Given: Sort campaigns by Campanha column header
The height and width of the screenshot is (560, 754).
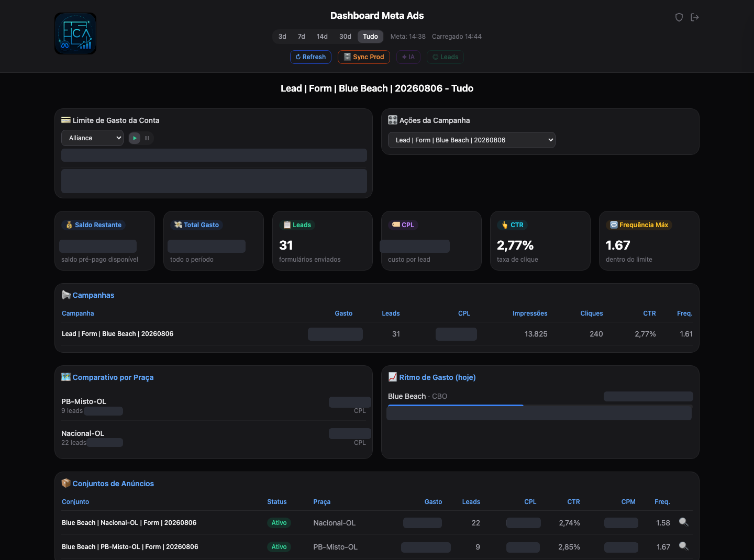Looking at the screenshot, I should [x=78, y=313].
